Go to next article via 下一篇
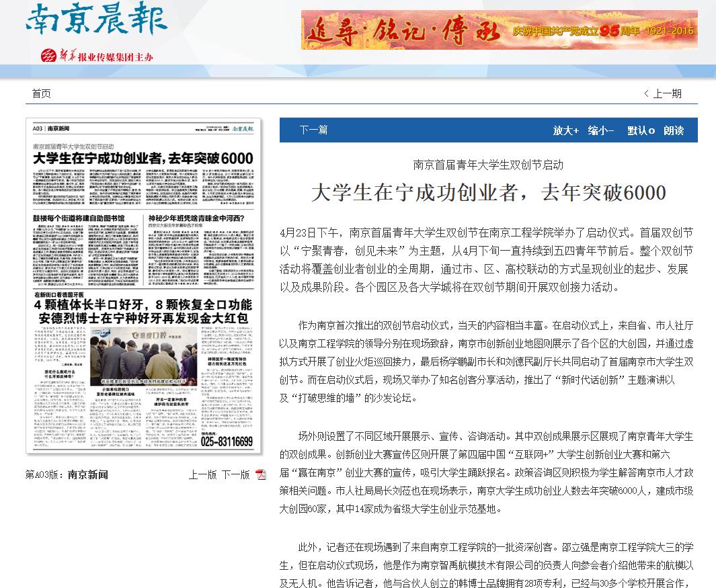Viewport: 716px width, 588px height. (313, 130)
